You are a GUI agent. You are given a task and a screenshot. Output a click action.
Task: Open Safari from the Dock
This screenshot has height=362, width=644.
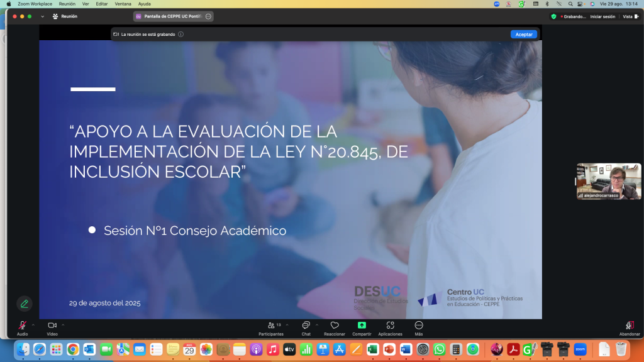(40, 349)
